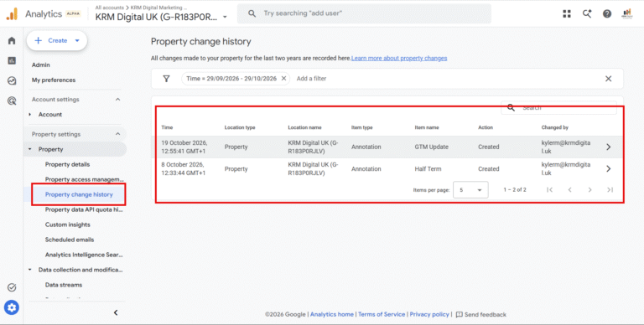The height and width of the screenshot is (325, 644).
Task: Clear all filters with the X
Action: click(x=608, y=79)
